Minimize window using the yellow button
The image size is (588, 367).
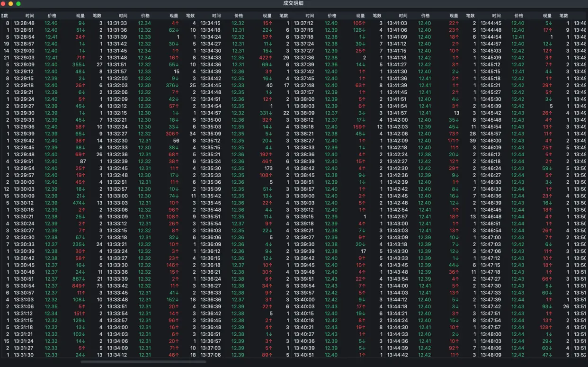point(11,3)
